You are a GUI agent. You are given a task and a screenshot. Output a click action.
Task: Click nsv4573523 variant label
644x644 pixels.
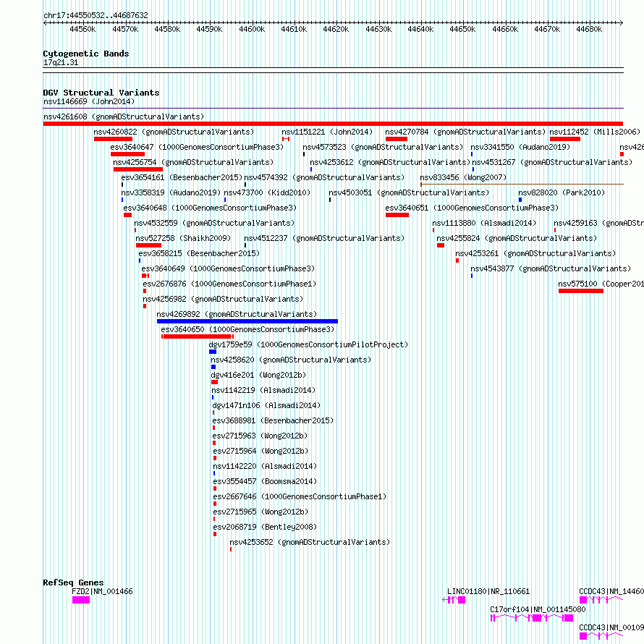point(383,147)
